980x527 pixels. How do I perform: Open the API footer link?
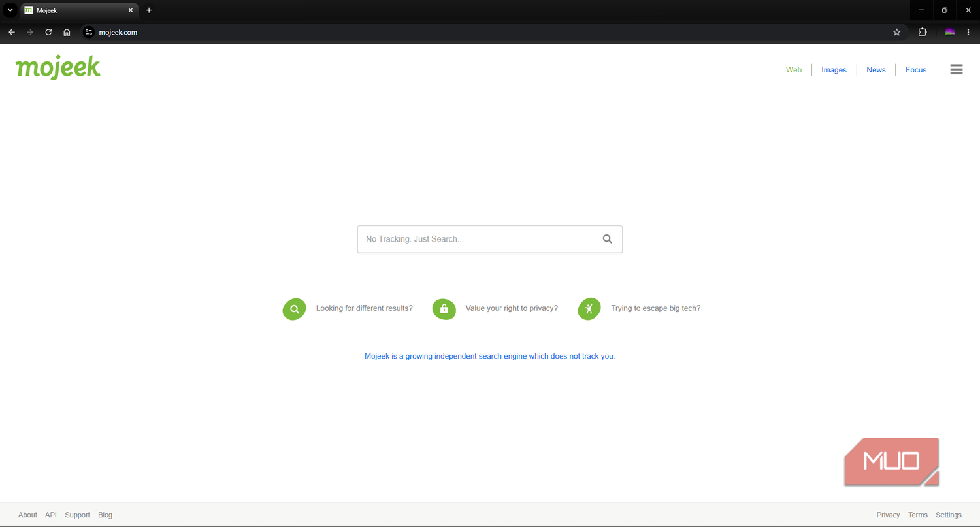(x=51, y=515)
